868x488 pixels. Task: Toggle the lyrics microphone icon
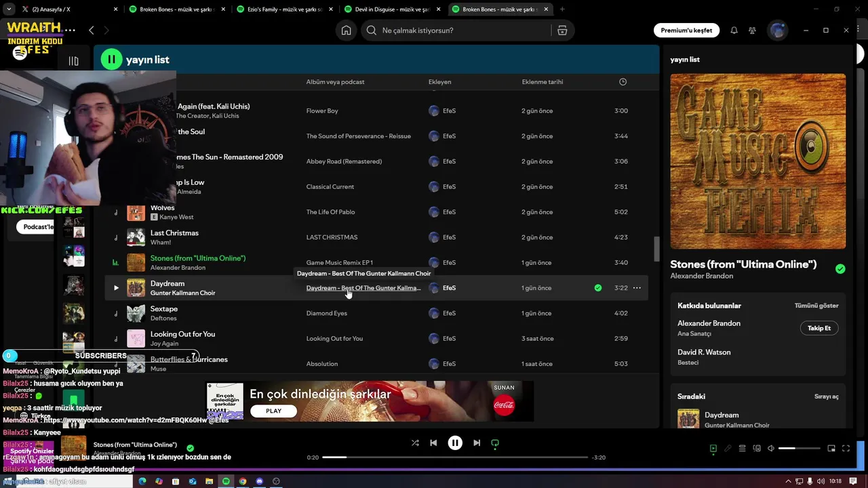(x=728, y=449)
